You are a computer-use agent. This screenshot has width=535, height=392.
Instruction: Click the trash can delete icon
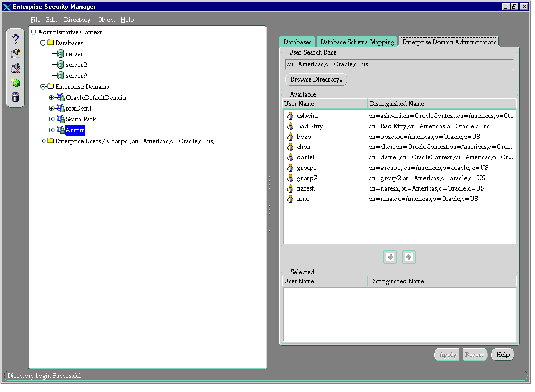click(x=16, y=97)
